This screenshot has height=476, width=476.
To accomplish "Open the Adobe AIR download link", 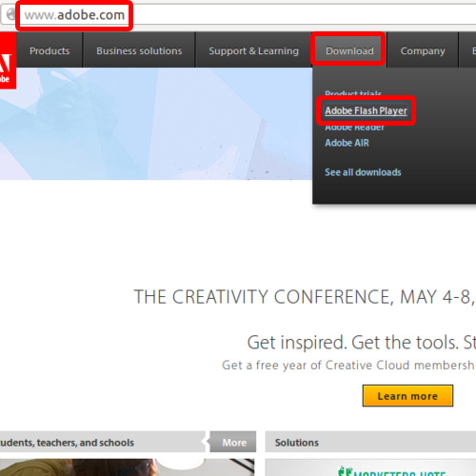I will tap(347, 143).
